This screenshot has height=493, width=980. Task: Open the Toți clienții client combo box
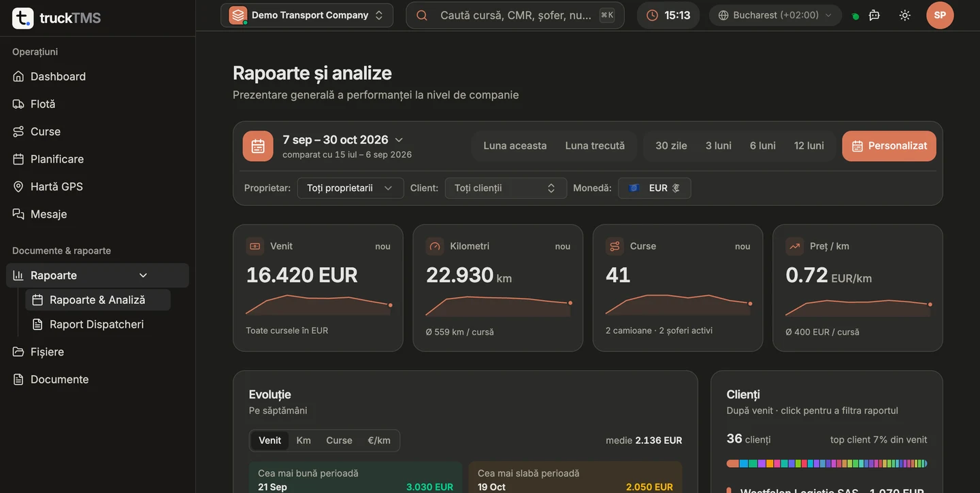click(x=506, y=188)
